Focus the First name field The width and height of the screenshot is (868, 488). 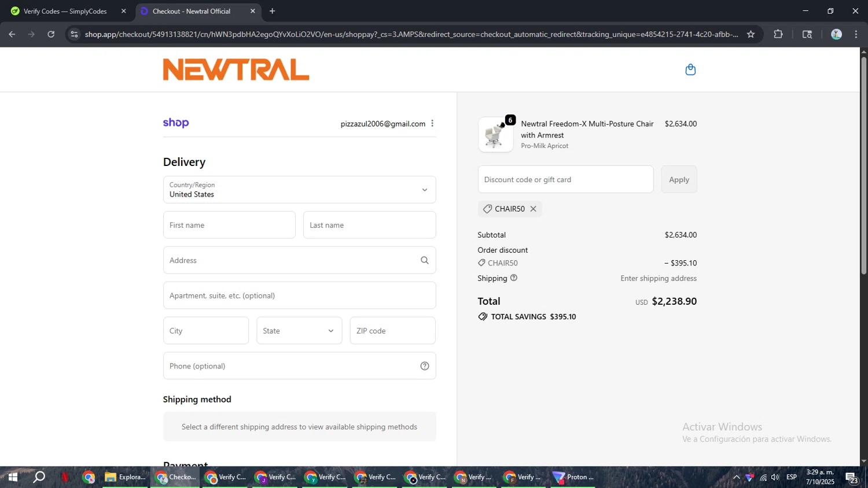229,225
